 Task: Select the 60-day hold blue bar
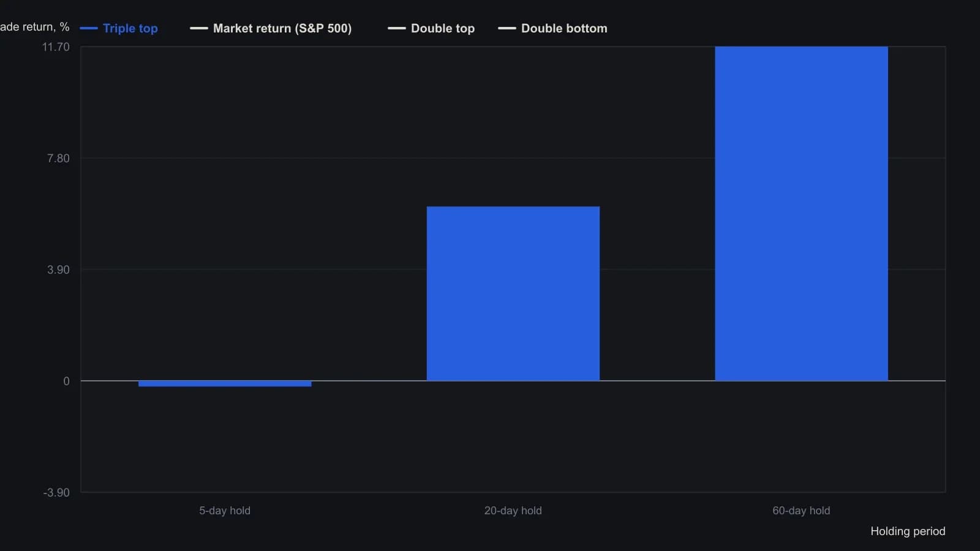[x=801, y=214]
